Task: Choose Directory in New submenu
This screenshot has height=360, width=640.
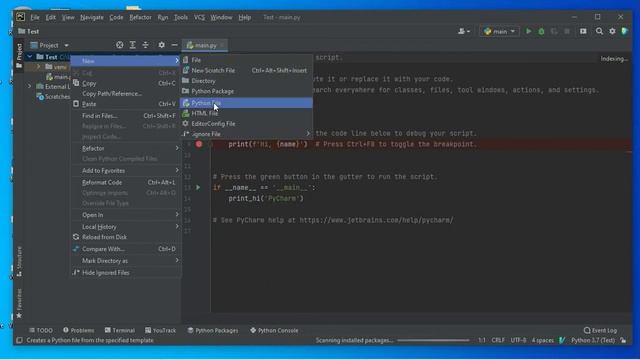Action: tap(247, 81)
